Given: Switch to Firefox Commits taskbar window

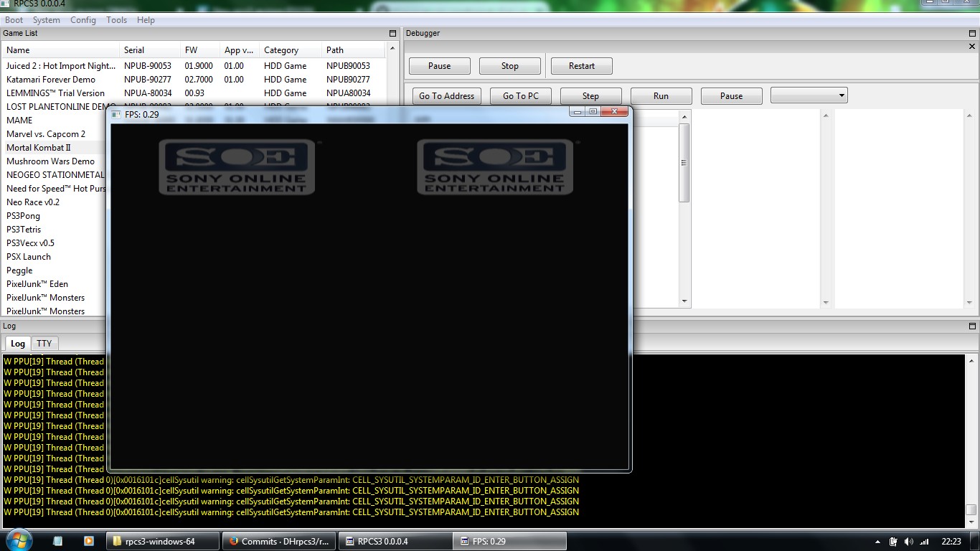Looking at the screenshot, I should point(279,541).
